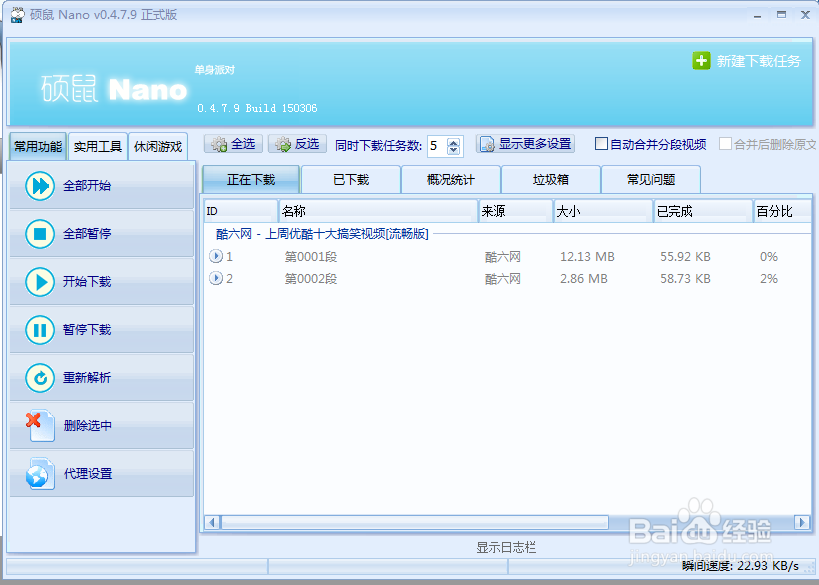Maximize the 硕鼠 Nano window
Screen dimensions: 819x585
pos(781,15)
